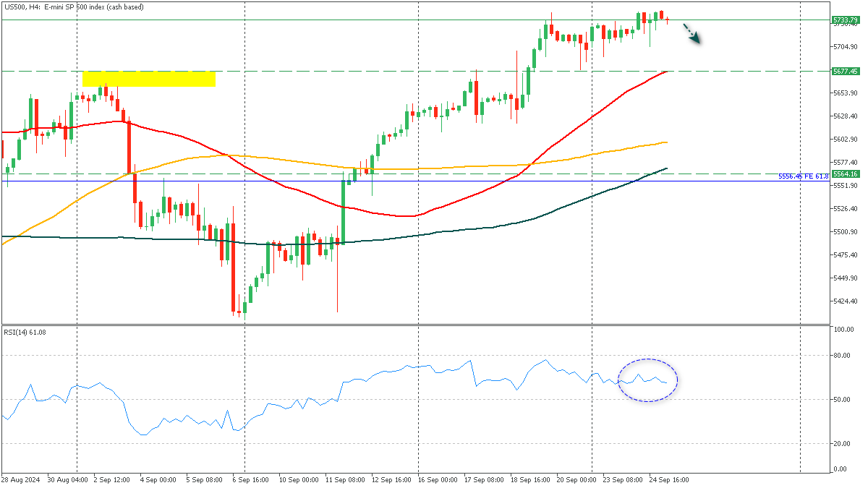The height and width of the screenshot is (488, 868).
Task: Click the 24 Sep 16:00 date label
Action: [670, 479]
